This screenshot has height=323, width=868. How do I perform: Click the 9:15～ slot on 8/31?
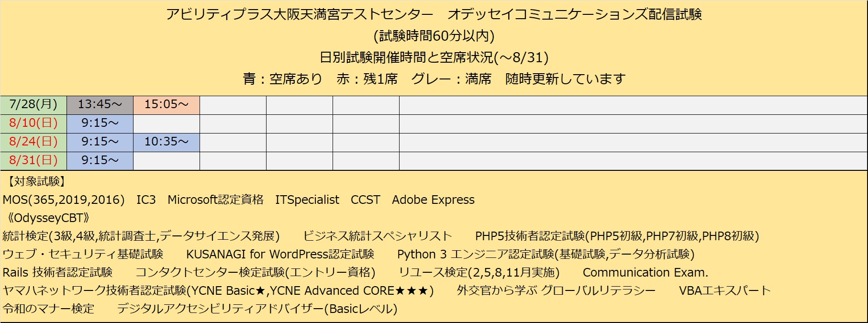click(x=100, y=161)
